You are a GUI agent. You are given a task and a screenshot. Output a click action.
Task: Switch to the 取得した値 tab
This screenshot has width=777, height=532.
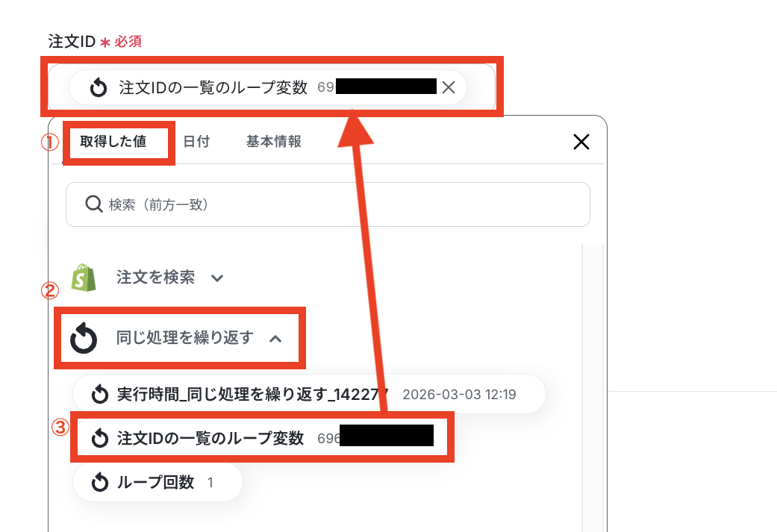(113, 142)
